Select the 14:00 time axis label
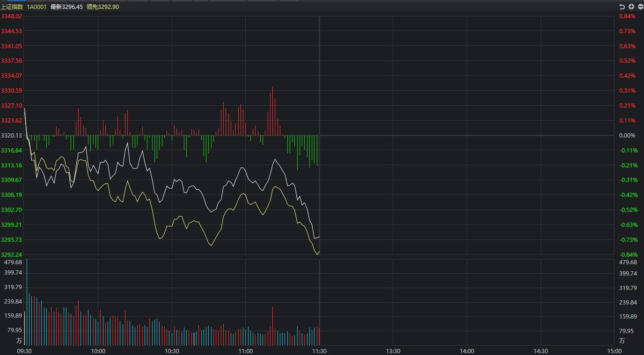This screenshot has width=644, height=355. pyautogui.click(x=467, y=351)
